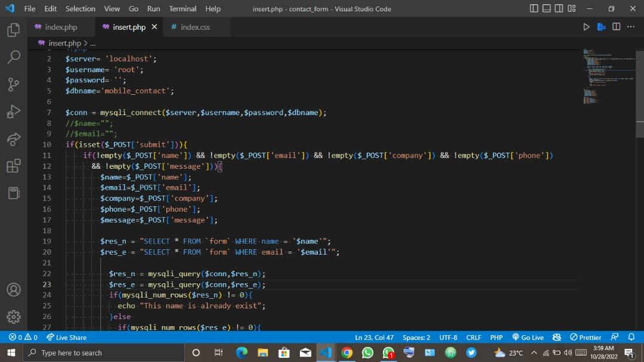
Task: Start a Live Share session
Action: pos(66,338)
